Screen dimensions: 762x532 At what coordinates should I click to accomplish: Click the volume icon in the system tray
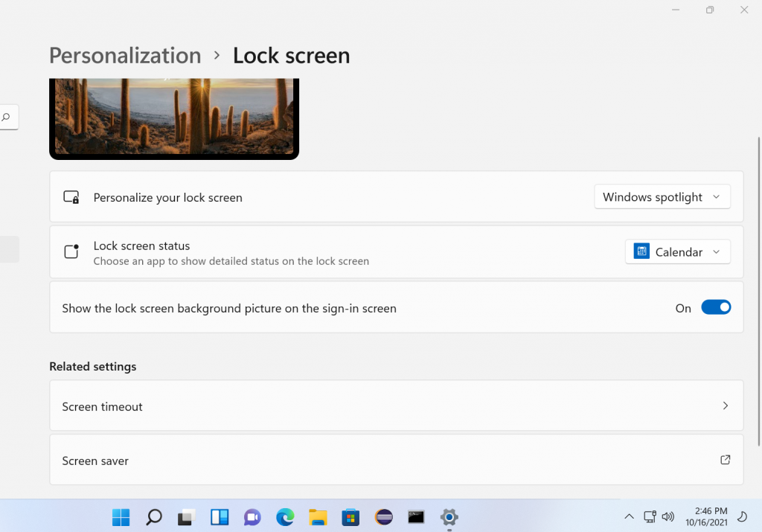click(x=668, y=516)
